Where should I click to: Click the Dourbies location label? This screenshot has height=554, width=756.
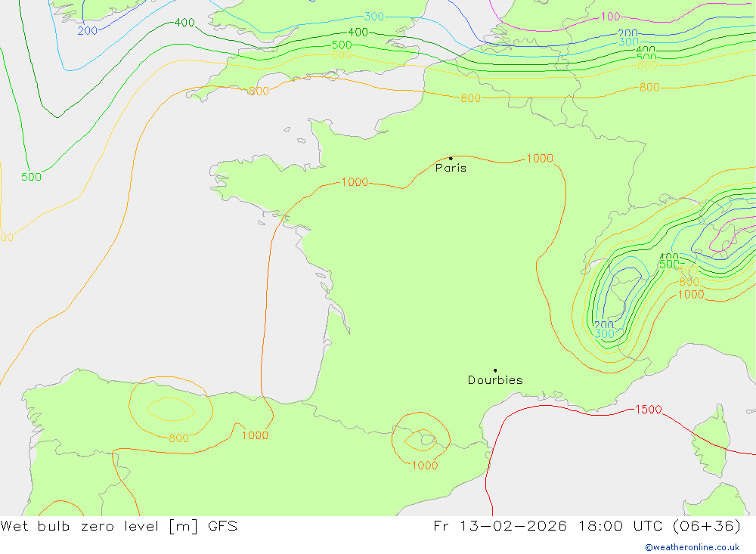tap(495, 380)
